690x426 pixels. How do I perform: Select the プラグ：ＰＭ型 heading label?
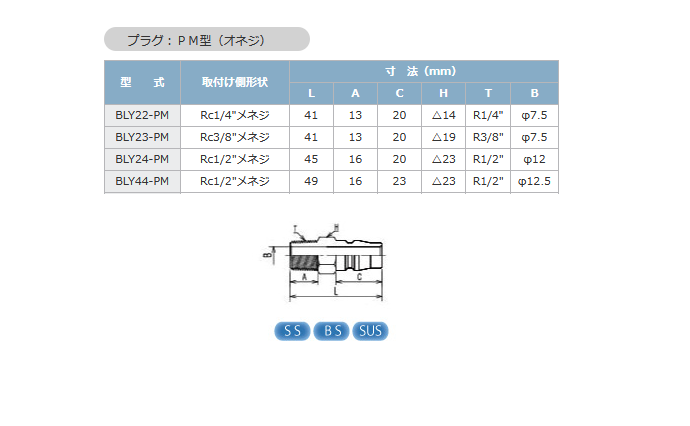pos(207,39)
